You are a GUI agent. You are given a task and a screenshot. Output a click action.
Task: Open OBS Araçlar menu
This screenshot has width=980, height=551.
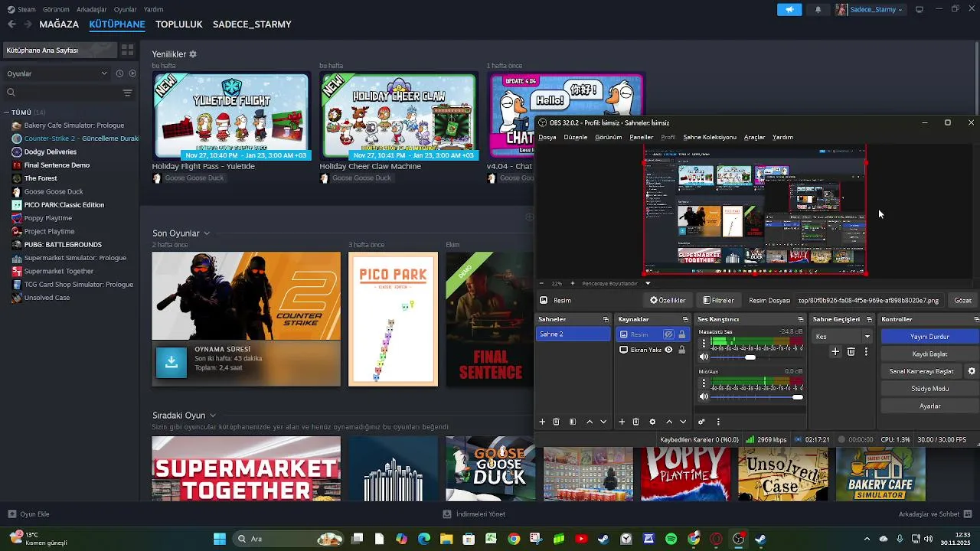tap(754, 138)
